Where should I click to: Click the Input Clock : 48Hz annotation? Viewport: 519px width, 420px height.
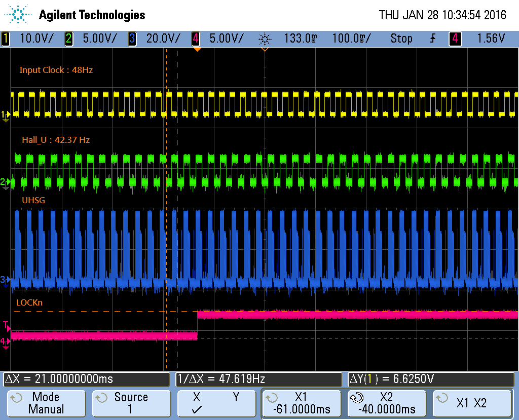[x=56, y=70]
